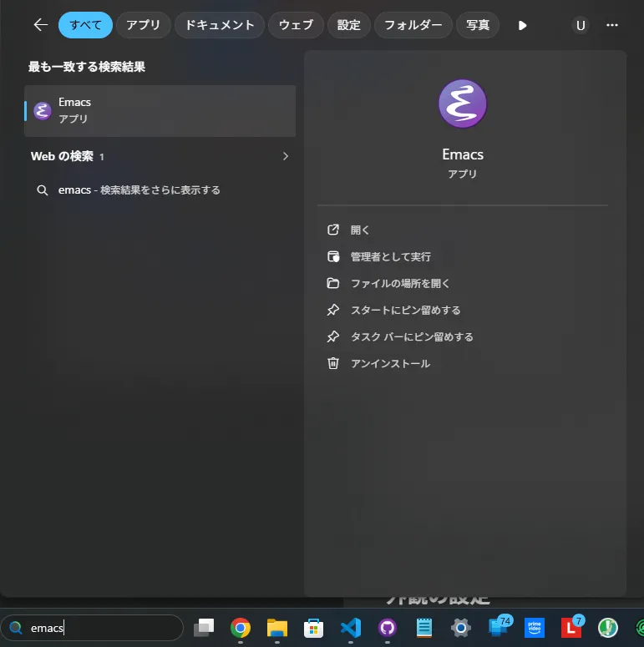The height and width of the screenshot is (647, 644).
Task: Open the taskbar app with the 74 badge
Action: [x=499, y=626]
